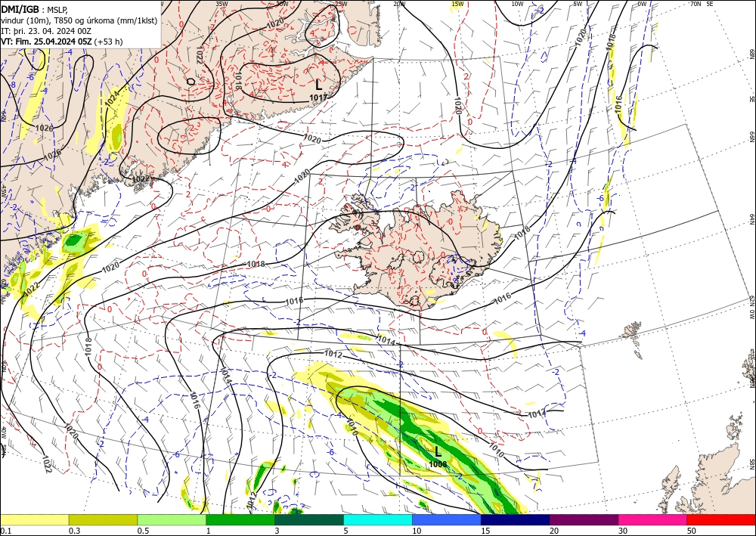This screenshot has width=756, height=536.
Task: Click the "70N 5E" corner label
Action: 702,3
